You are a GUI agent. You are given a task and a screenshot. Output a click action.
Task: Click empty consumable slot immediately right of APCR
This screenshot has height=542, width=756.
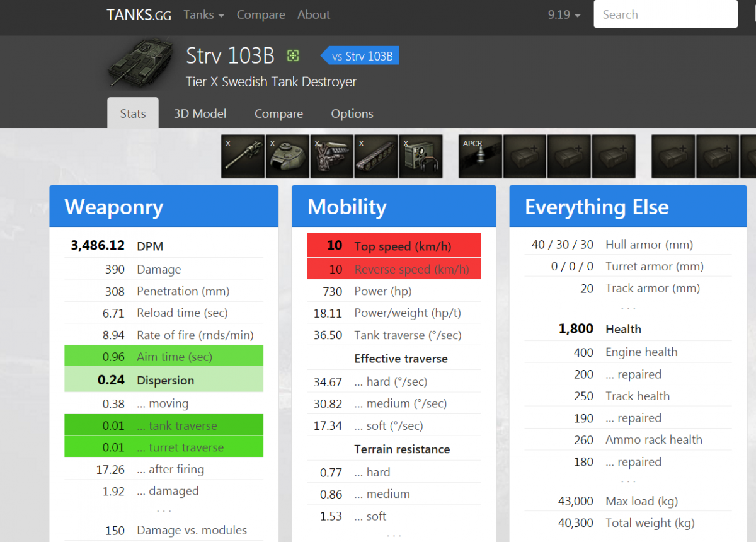(x=525, y=156)
